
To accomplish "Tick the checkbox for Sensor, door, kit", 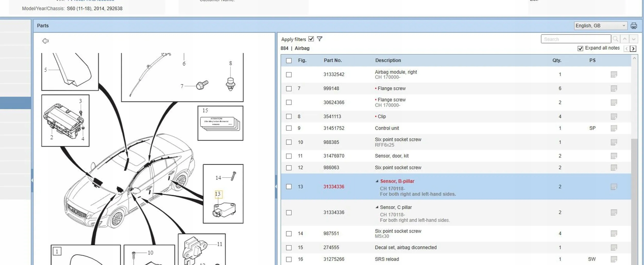I will pos(289,156).
